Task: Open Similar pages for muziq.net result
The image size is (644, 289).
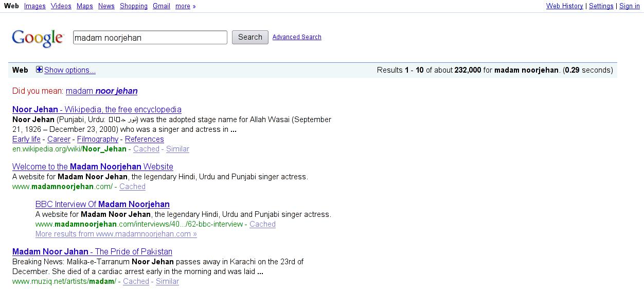Action: pyautogui.click(x=167, y=281)
